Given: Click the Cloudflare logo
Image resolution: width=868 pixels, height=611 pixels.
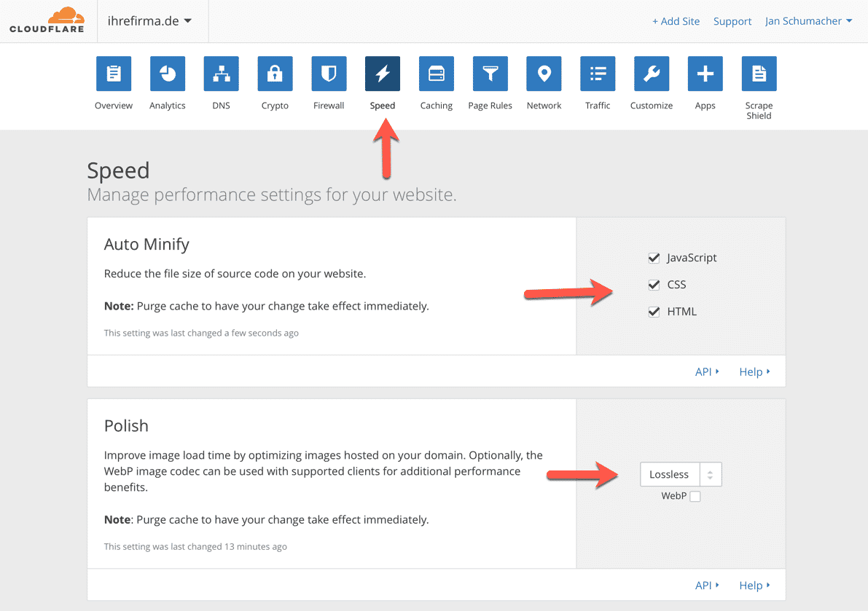Looking at the screenshot, I should (x=47, y=20).
